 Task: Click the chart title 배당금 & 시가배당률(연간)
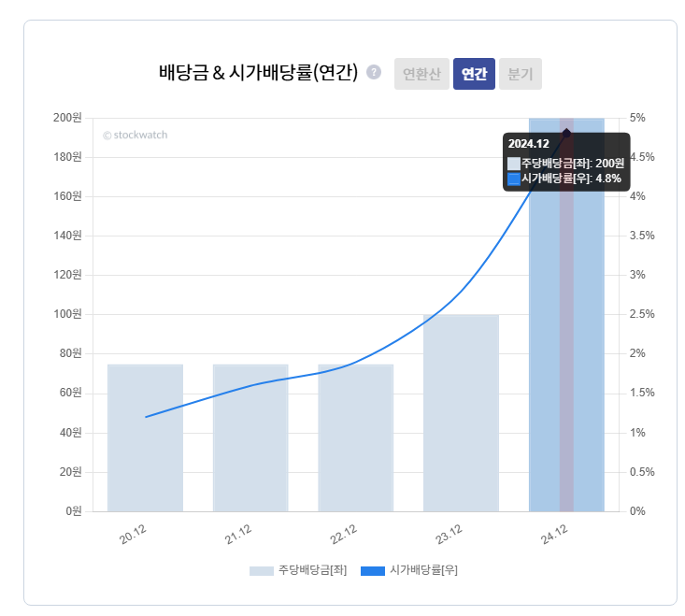click(258, 72)
